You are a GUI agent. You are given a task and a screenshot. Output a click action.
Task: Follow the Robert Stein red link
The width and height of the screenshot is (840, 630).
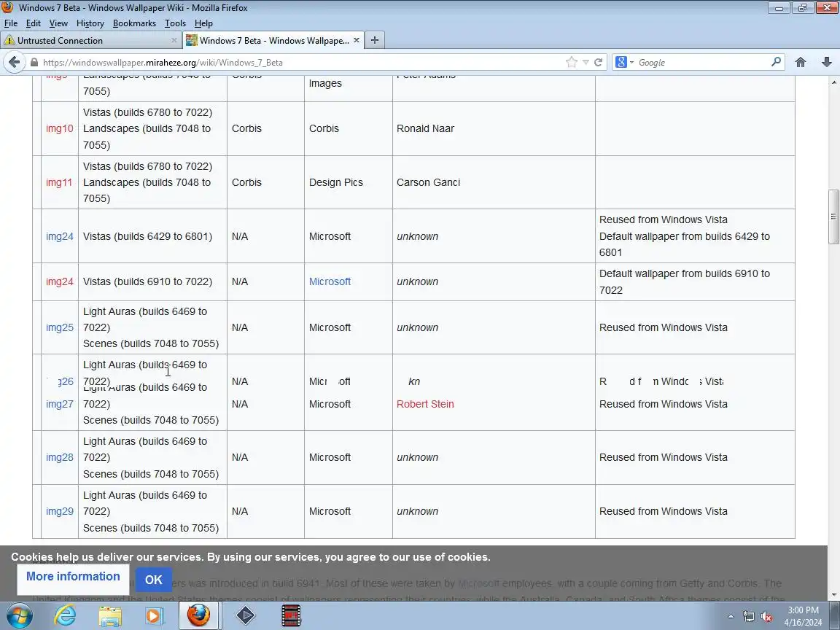click(425, 404)
